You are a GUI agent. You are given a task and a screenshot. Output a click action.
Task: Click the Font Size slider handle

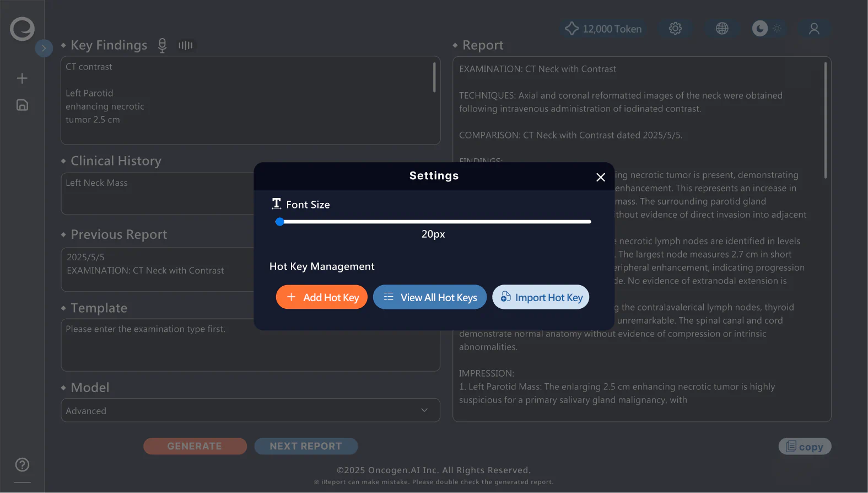[x=280, y=222]
